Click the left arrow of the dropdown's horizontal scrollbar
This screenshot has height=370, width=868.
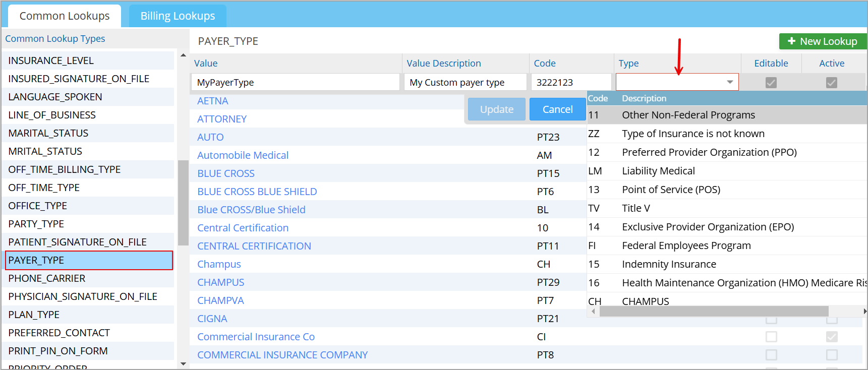(593, 312)
